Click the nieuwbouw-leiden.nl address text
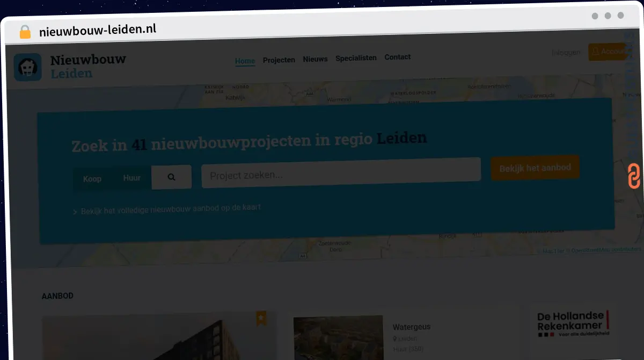The image size is (644, 360). [98, 30]
